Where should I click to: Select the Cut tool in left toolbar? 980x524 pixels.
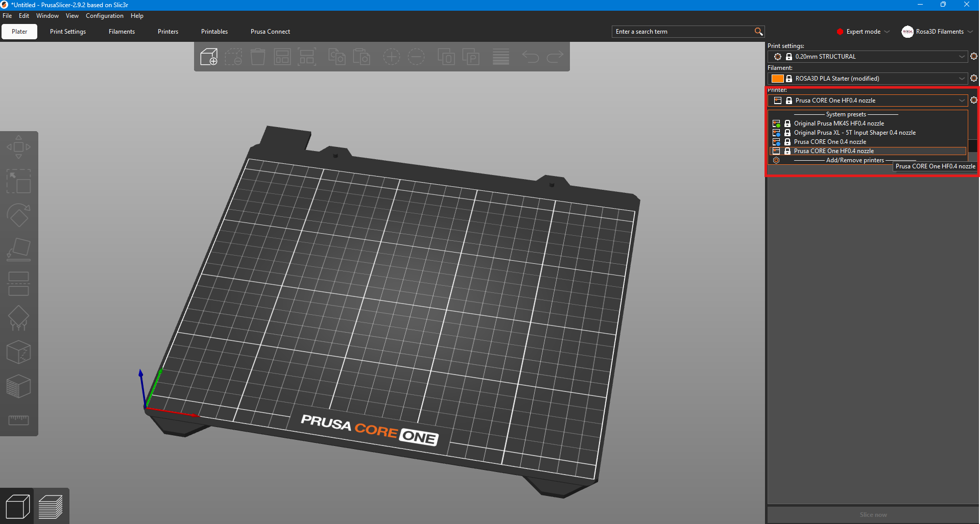click(18, 284)
